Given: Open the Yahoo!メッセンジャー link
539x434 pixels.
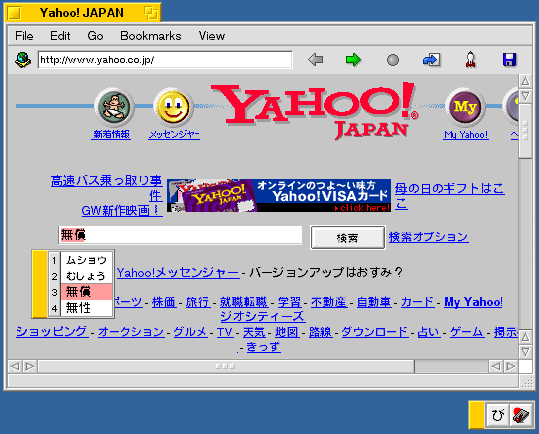Looking at the screenshot, I should pos(178,272).
